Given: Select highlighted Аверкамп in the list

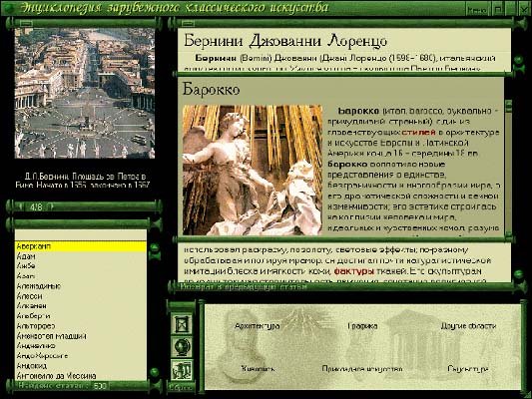Looking at the screenshot, I should [81, 246].
